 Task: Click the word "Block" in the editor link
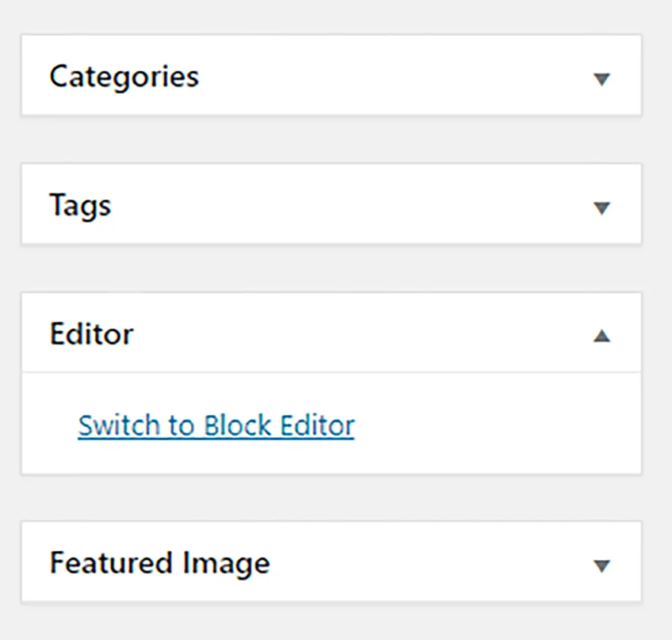pyautogui.click(x=238, y=426)
